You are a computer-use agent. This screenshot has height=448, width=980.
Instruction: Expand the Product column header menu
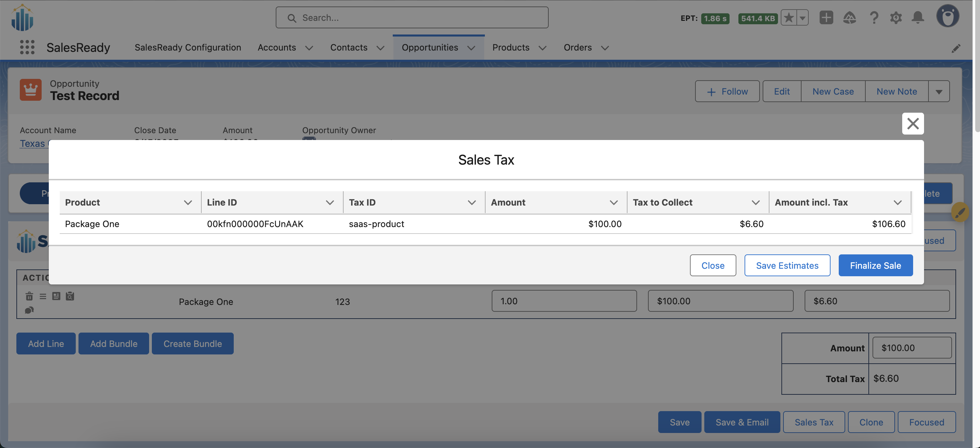[188, 202]
